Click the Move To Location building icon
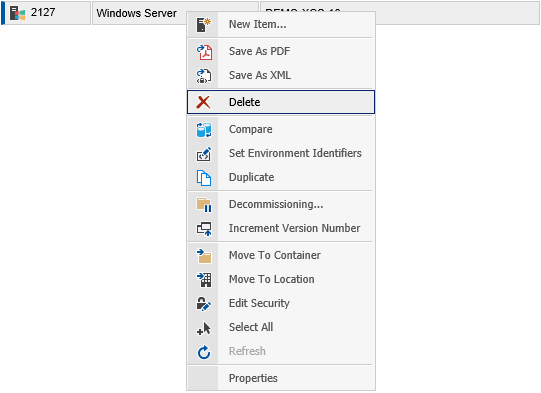The height and width of the screenshot is (393, 541). click(204, 279)
